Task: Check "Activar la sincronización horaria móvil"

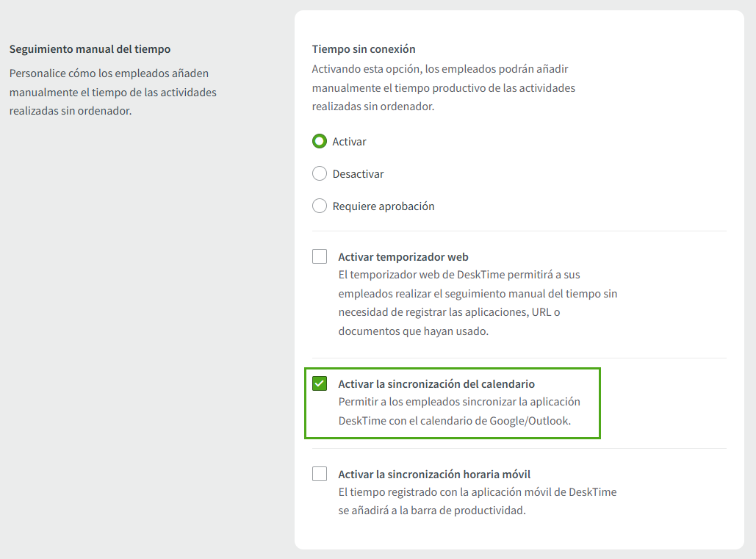Action: tap(320, 474)
